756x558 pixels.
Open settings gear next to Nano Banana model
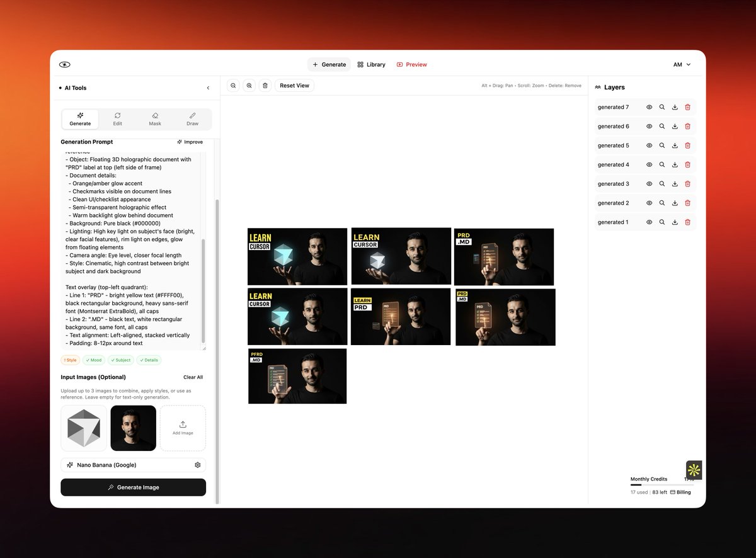pos(197,464)
